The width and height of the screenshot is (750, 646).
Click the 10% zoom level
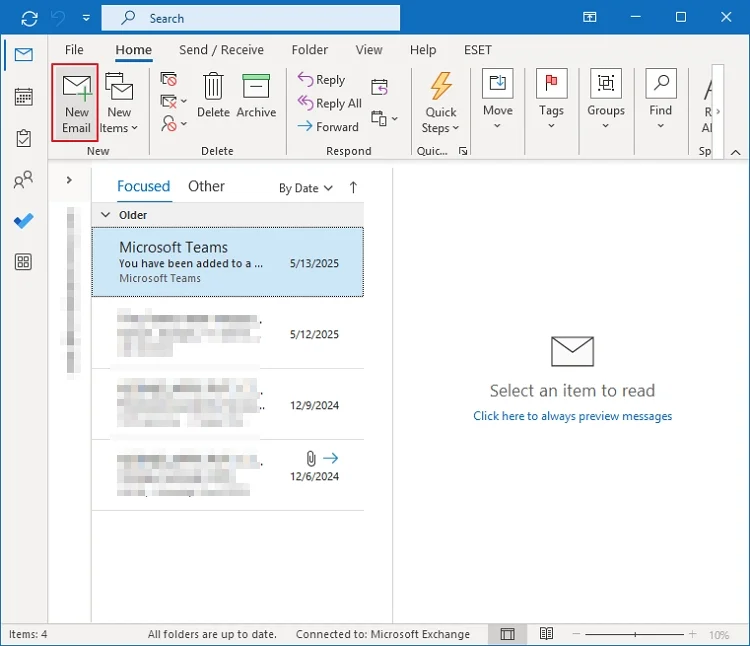[x=718, y=635]
